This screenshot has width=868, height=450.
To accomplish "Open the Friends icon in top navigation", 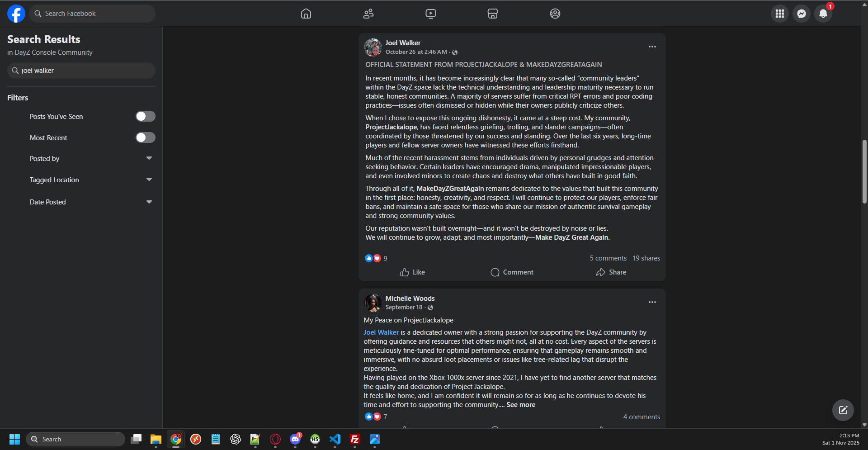I will [368, 14].
